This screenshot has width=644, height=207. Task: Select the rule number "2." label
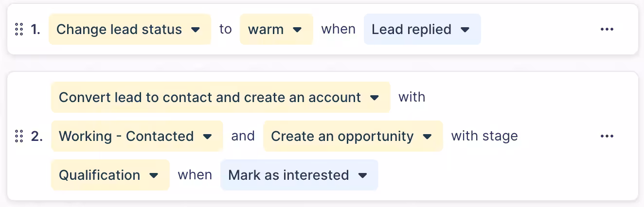point(36,136)
